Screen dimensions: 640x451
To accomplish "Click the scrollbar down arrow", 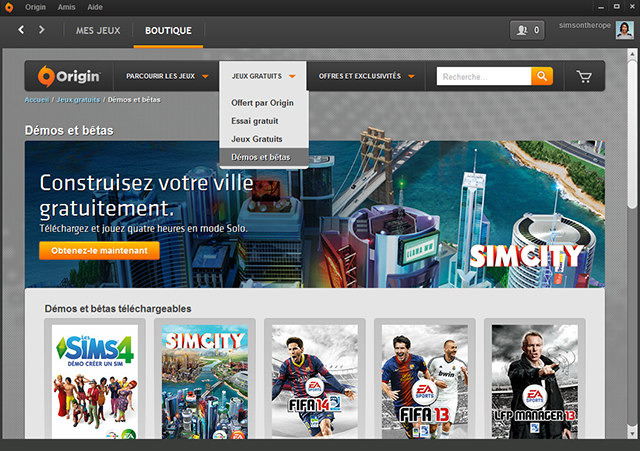I will pyautogui.click(x=632, y=433).
